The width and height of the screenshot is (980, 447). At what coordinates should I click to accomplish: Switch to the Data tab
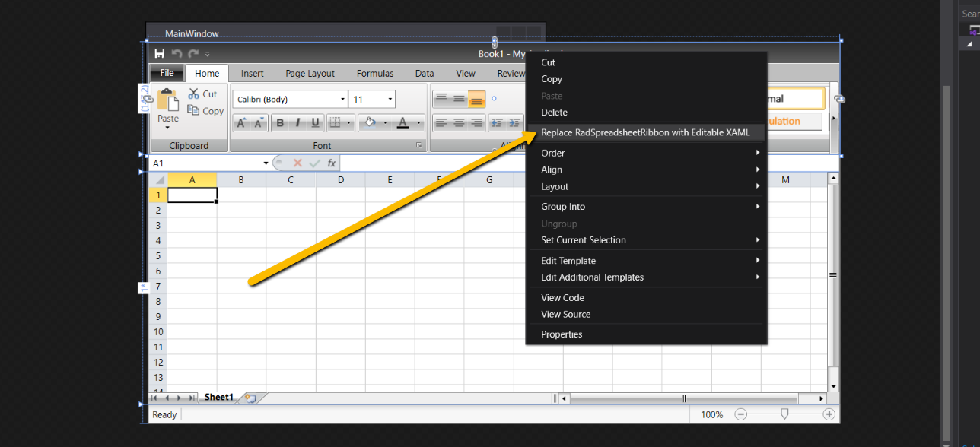tap(425, 74)
